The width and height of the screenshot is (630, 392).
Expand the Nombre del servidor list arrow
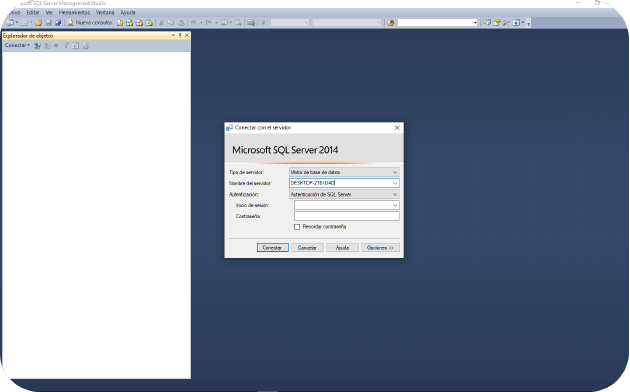pyautogui.click(x=395, y=183)
